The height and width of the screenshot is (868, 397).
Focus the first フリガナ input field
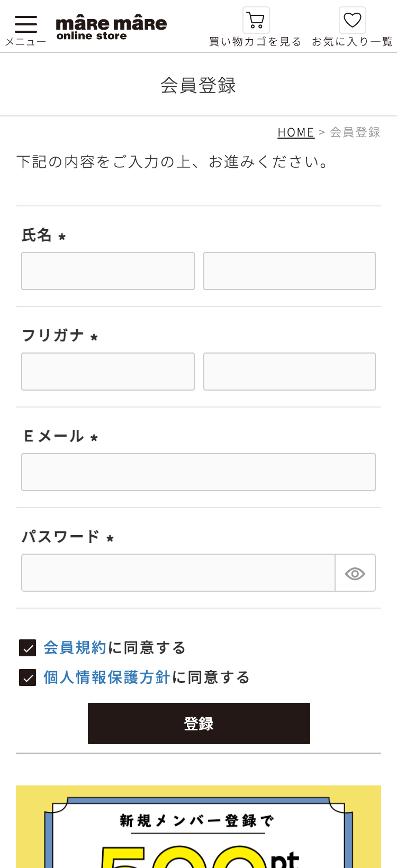(108, 372)
